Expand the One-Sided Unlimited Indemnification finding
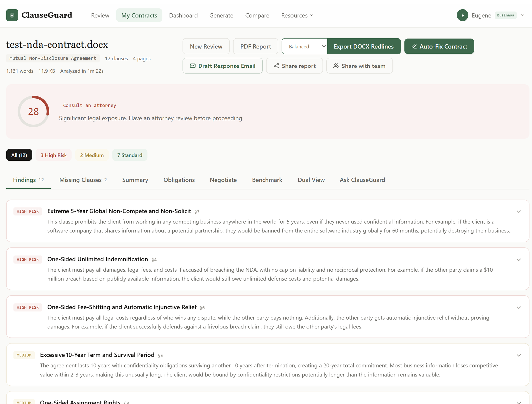 pyautogui.click(x=518, y=260)
